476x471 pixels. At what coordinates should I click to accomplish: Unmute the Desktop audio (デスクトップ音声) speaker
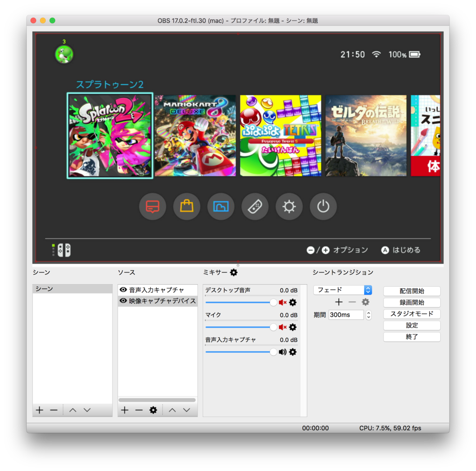click(282, 303)
